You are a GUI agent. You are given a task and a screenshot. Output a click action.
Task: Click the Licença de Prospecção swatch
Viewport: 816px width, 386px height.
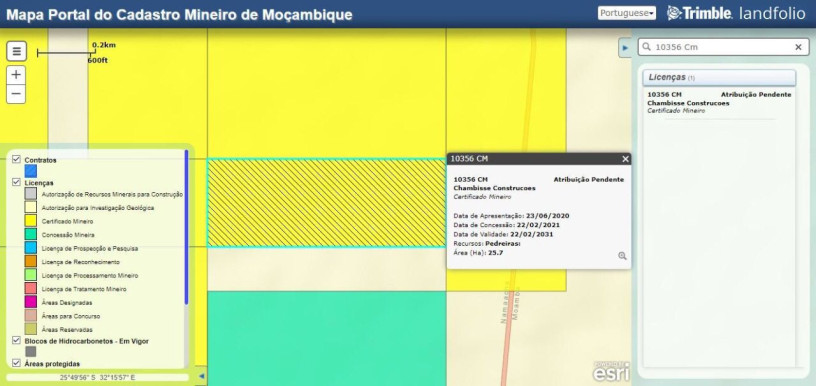(x=31, y=248)
